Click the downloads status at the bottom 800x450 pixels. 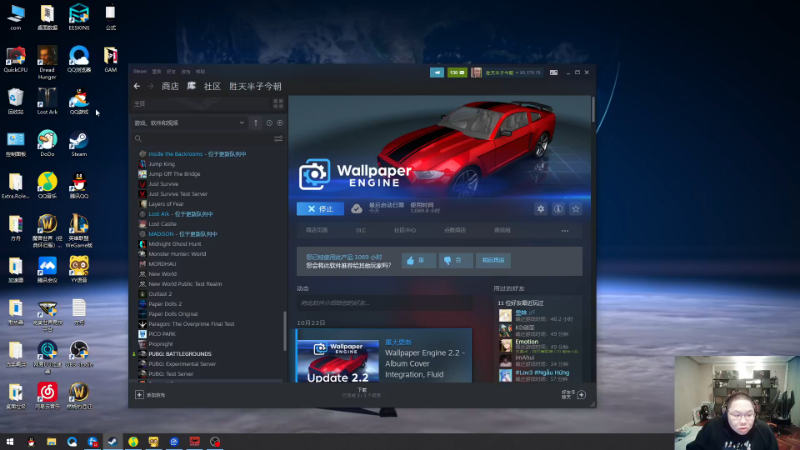pyautogui.click(x=362, y=392)
